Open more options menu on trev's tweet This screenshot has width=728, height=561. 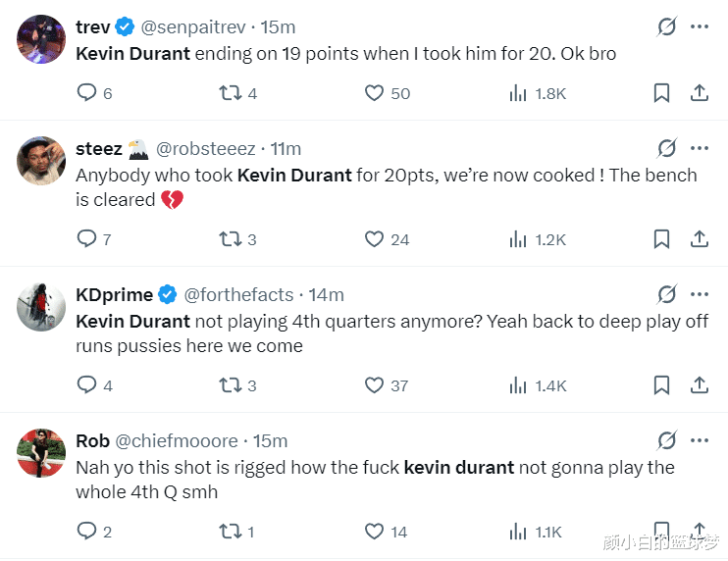(700, 26)
